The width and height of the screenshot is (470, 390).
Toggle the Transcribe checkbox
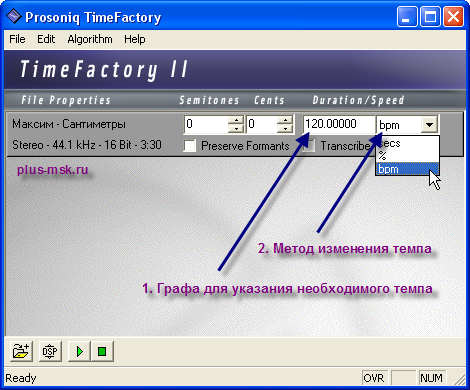308,146
